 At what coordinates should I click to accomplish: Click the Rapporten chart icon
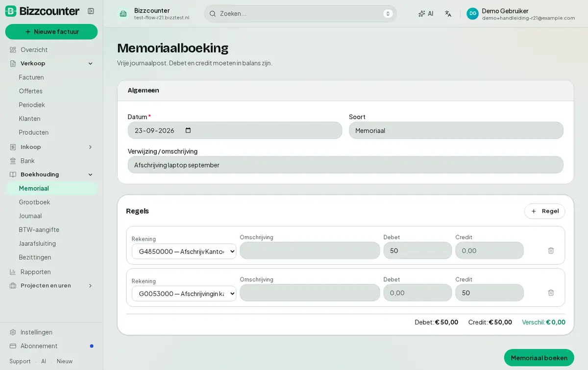[x=13, y=271]
